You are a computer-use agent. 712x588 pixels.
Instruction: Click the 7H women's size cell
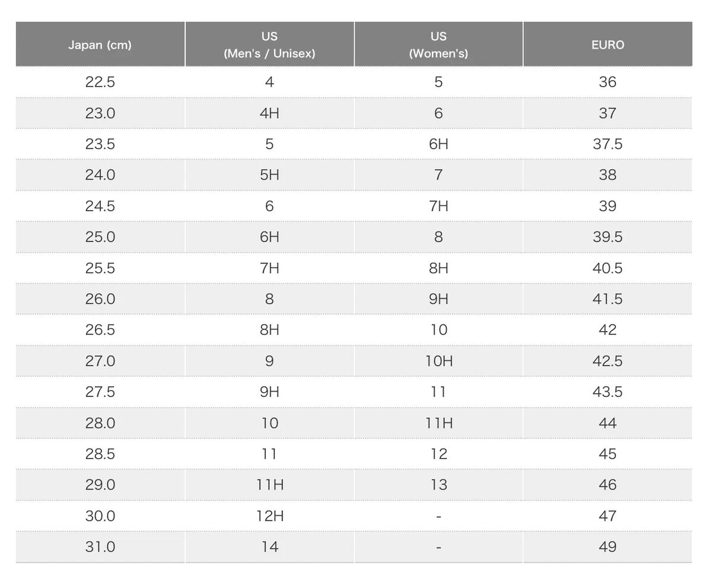(x=438, y=206)
